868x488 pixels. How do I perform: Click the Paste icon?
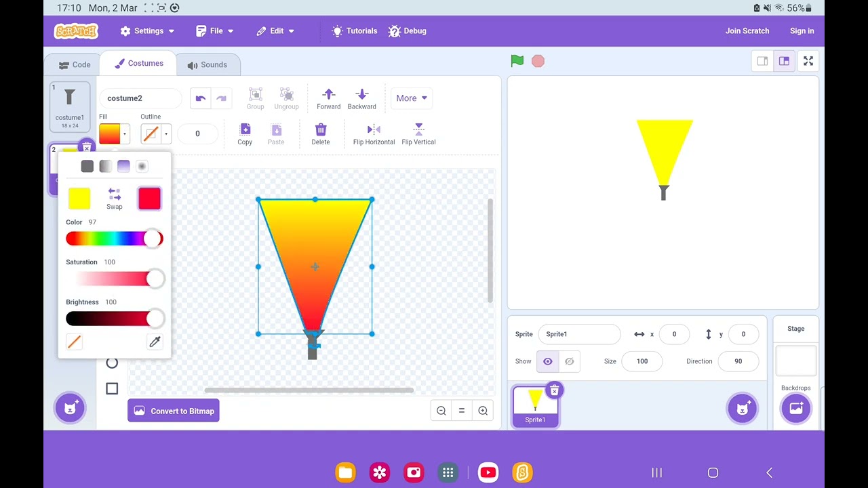(x=276, y=134)
